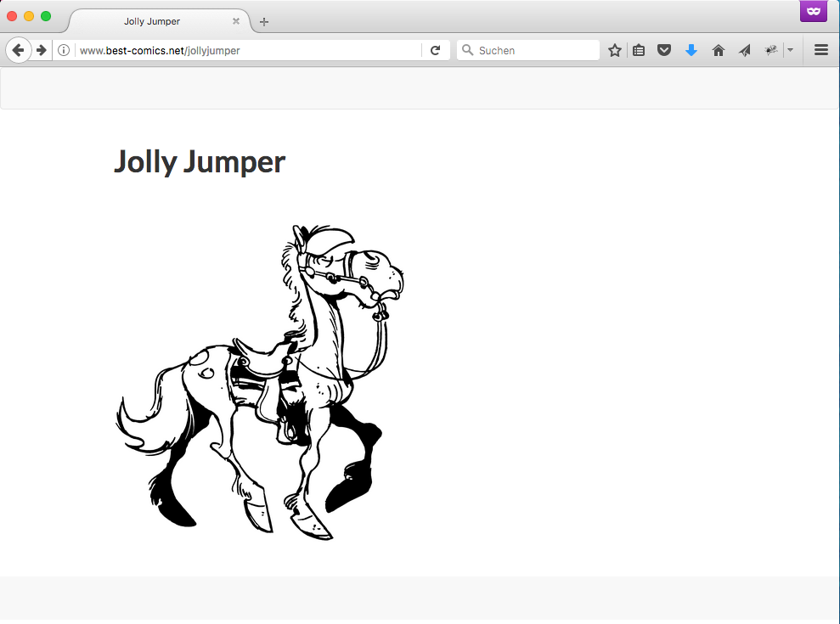The image size is (840, 624).
Task: Maximize the browser window
Action: tap(46, 16)
